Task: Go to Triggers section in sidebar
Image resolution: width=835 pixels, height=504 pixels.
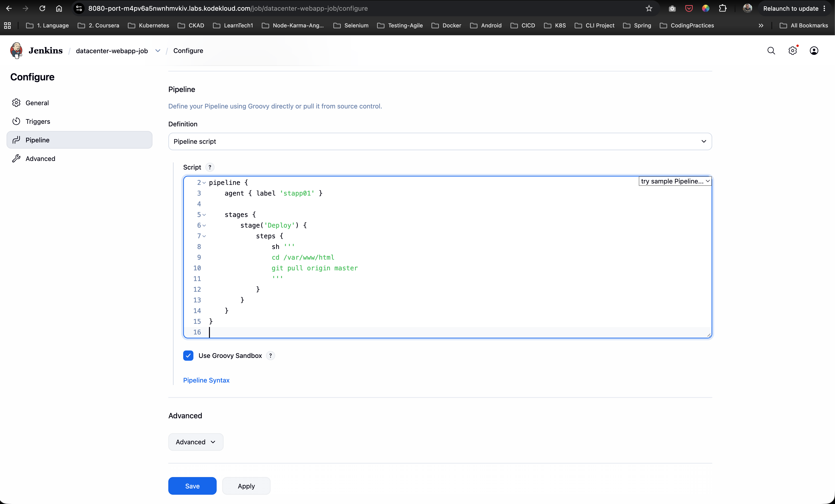Action: point(79,121)
